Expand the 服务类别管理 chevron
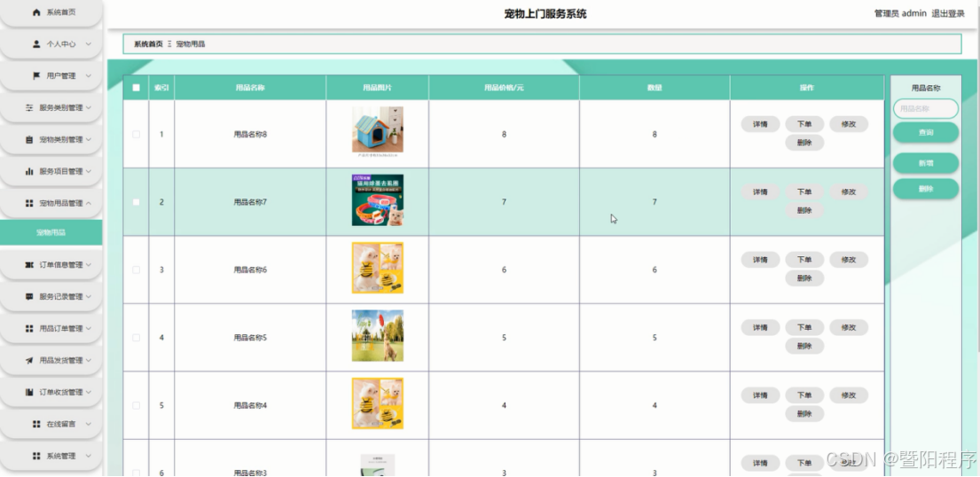Viewport: 980px width, 477px height. pos(88,107)
